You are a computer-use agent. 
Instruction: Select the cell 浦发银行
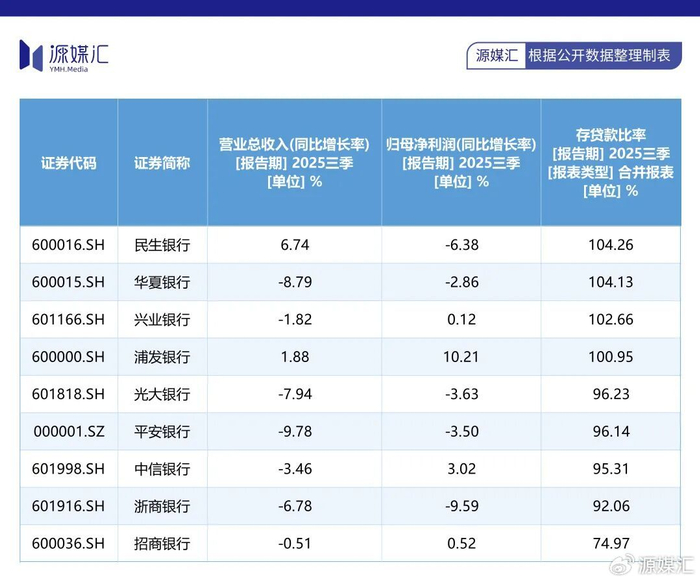162,357
